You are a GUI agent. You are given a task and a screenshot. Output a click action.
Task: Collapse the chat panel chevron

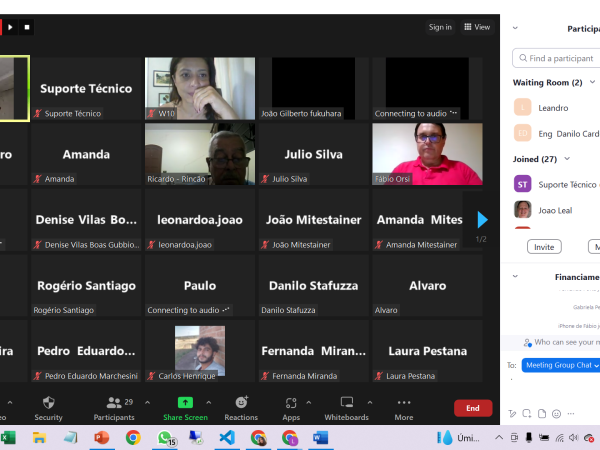point(515,276)
